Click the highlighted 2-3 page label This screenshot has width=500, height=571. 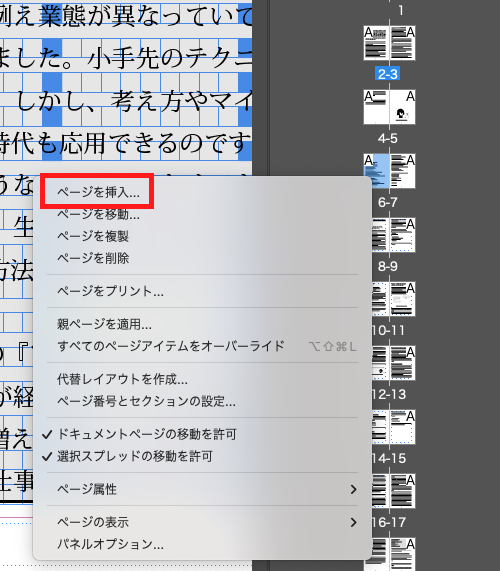pos(387,74)
